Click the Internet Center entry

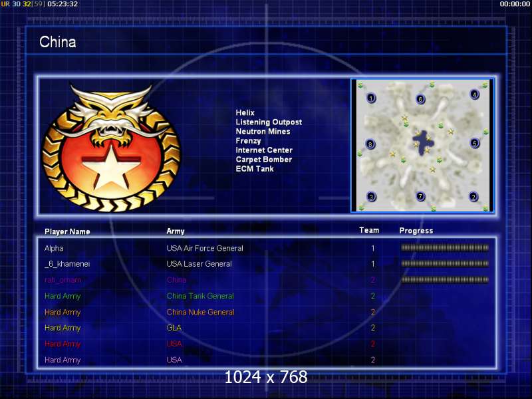(x=264, y=150)
